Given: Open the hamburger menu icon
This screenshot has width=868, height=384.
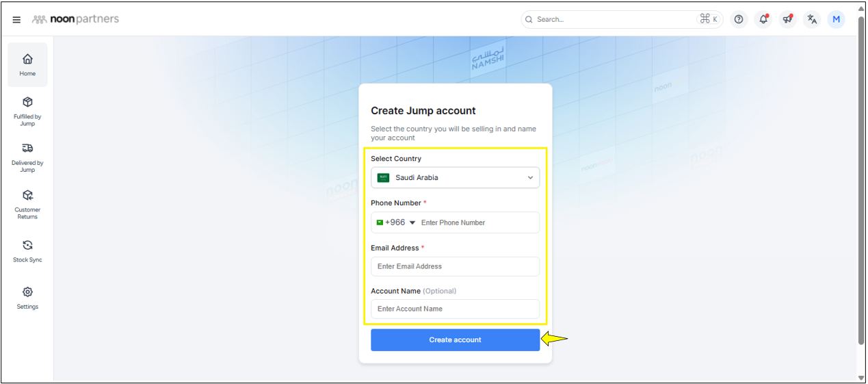Looking at the screenshot, I should (16, 20).
